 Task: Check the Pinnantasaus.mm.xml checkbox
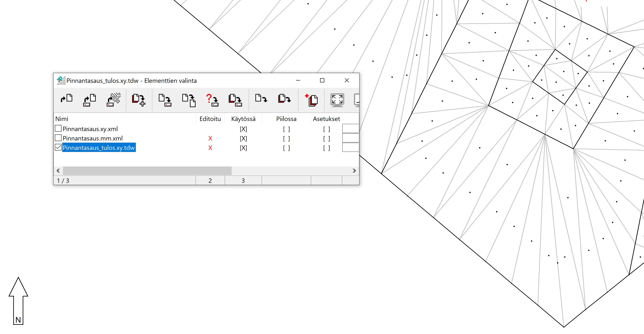(x=58, y=138)
